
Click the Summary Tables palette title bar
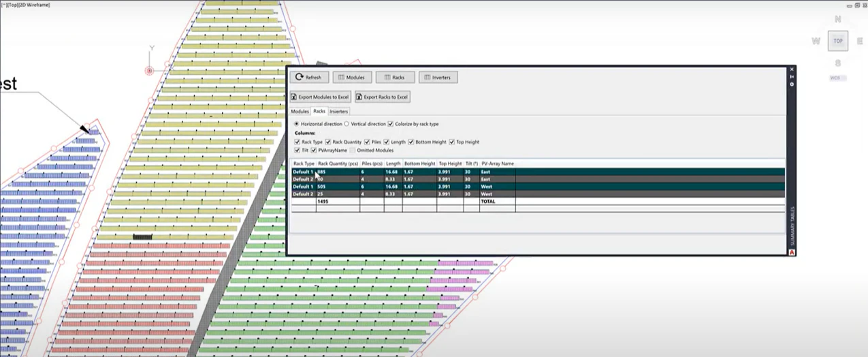point(792,160)
